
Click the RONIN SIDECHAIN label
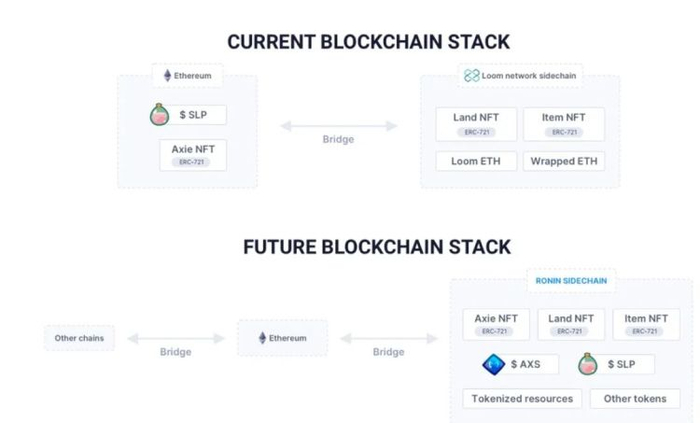(x=569, y=281)
